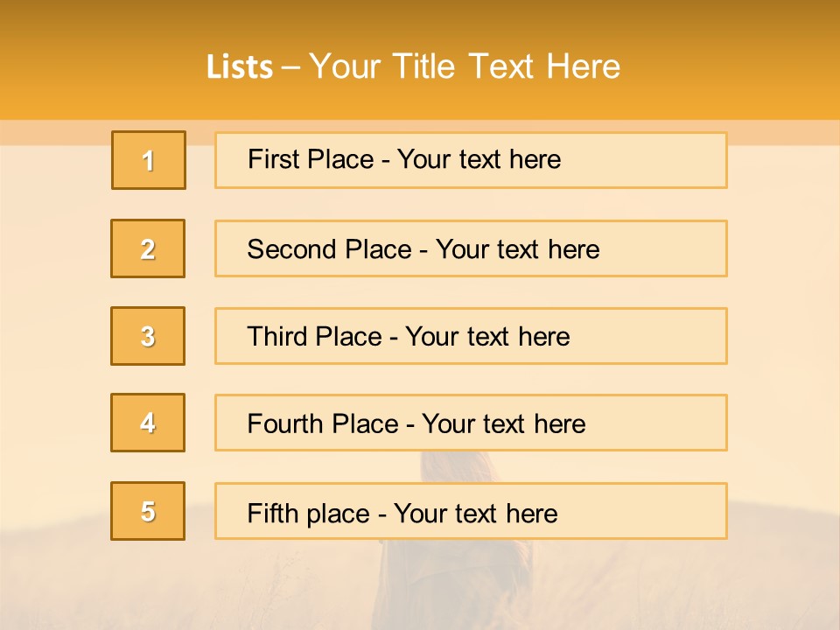The image size is (840, 630).
Task: Select the Third Place text box
Action: tap(471, 336)
